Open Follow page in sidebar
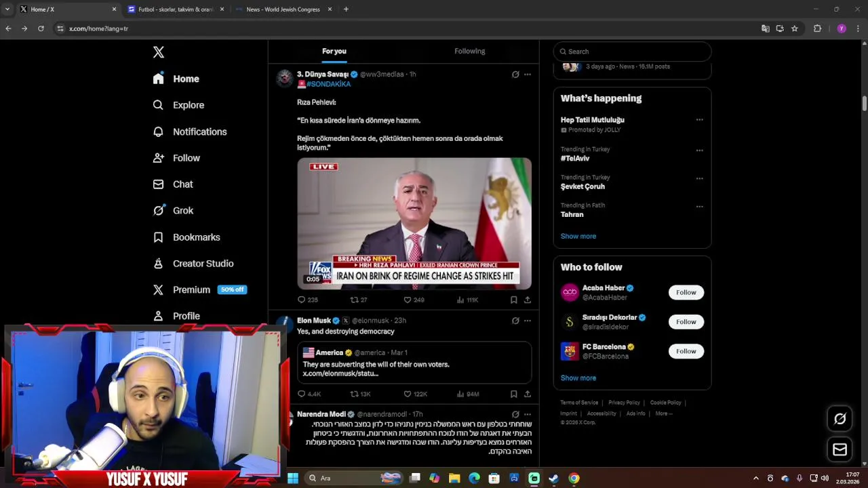 [176, 158]
